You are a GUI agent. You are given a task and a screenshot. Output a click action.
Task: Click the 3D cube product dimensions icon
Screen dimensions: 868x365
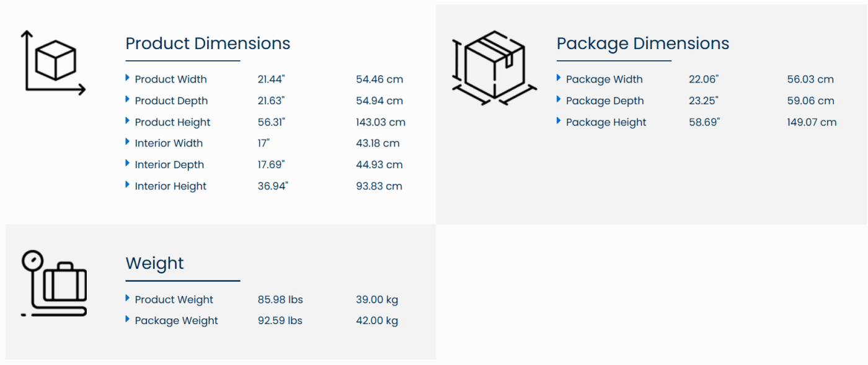(x=54, y=62)
